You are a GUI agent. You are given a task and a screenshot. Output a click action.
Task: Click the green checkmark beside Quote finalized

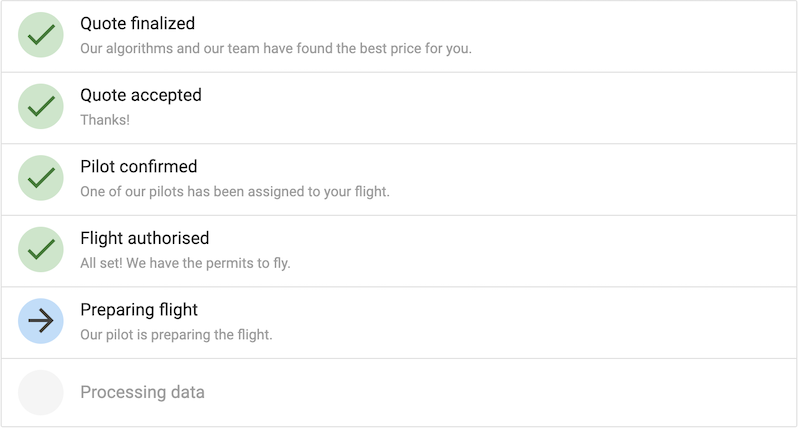41,35
